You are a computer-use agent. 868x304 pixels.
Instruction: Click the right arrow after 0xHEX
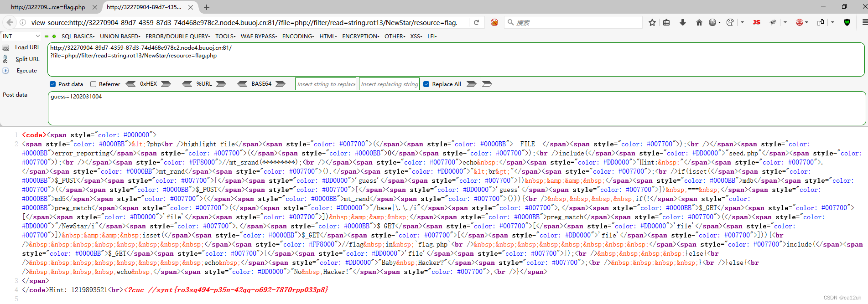coord(166,84)
